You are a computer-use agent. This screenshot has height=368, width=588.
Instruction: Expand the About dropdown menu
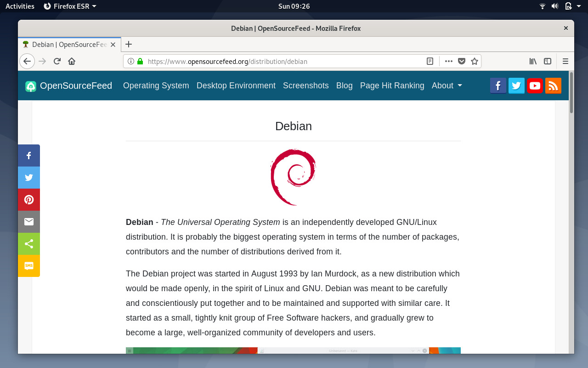447,86
